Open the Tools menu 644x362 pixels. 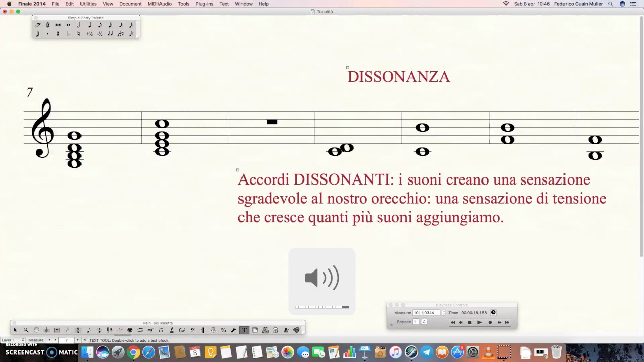click(184, 4)
